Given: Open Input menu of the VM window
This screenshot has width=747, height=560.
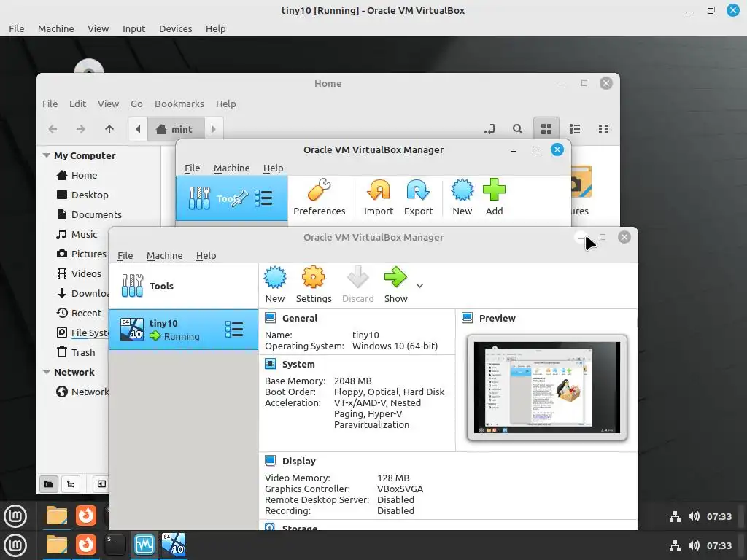Looking at the screenshot, I should pos(134,28).
